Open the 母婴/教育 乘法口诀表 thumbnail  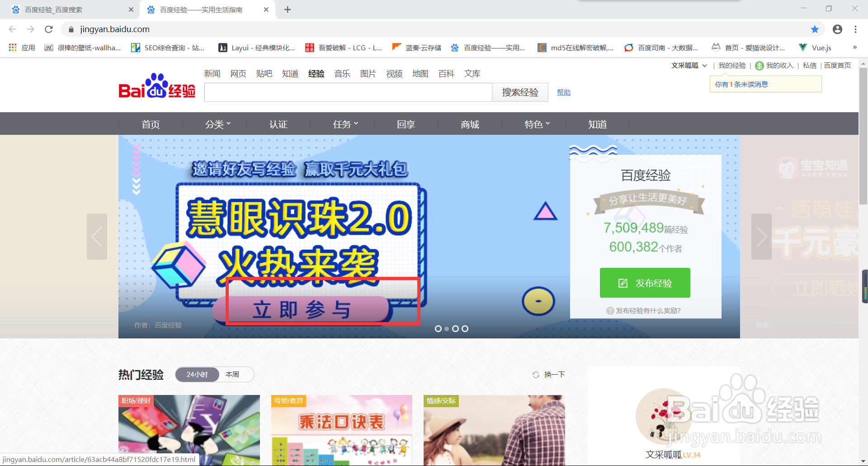[x=342, y=430]
